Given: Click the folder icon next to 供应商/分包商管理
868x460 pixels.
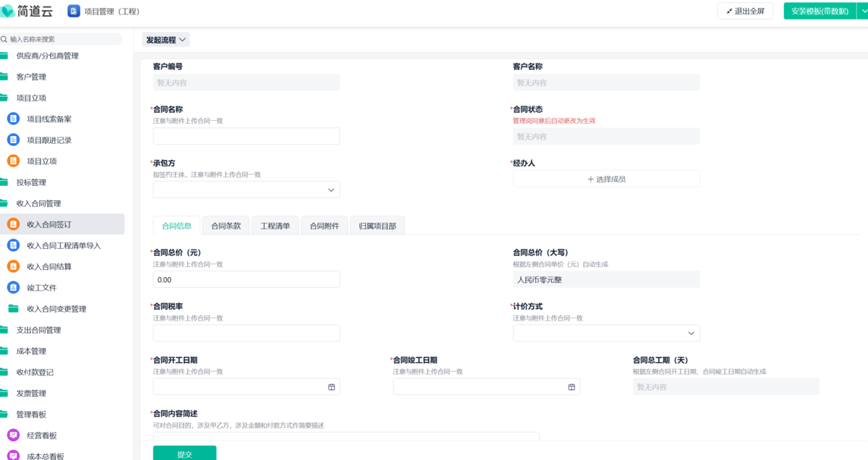Looking at the screenshot, I should coord(4,56).
